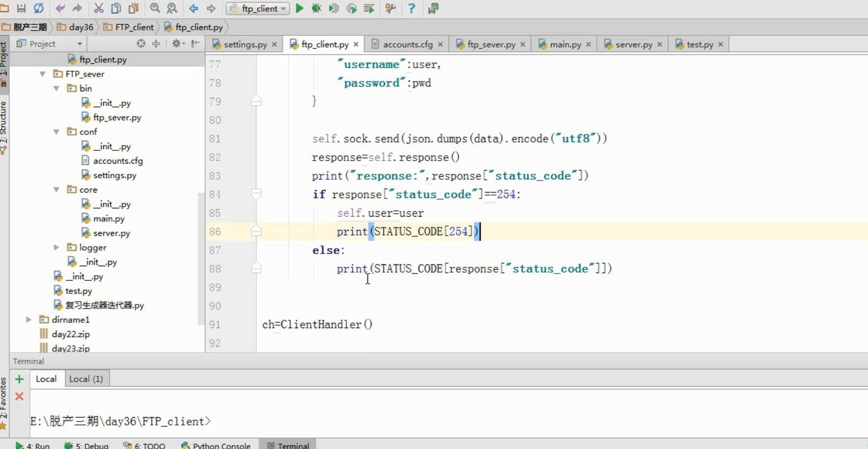Close the test.py editor tab
868x449 pixels.
[721, 44]
